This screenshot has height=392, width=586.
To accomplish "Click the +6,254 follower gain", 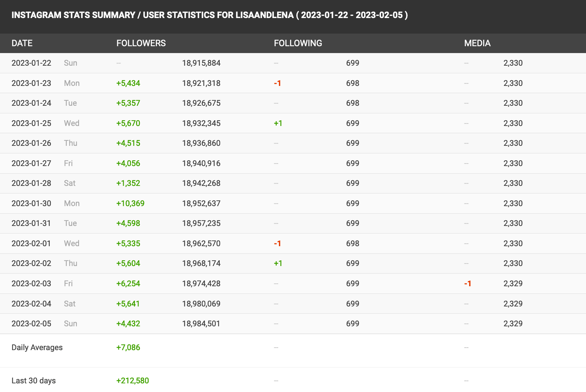I will (128, 284).
